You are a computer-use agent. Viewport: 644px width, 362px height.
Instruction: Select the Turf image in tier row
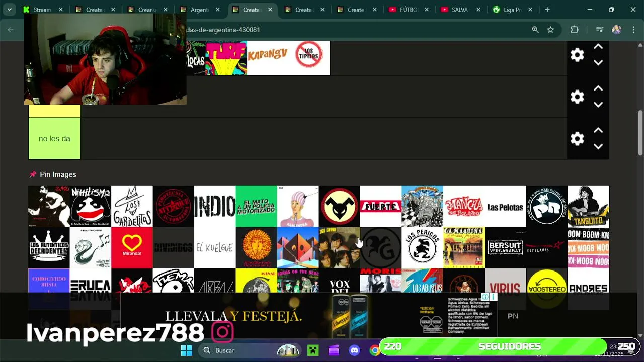pyautogui.click(x=226, y=58)
